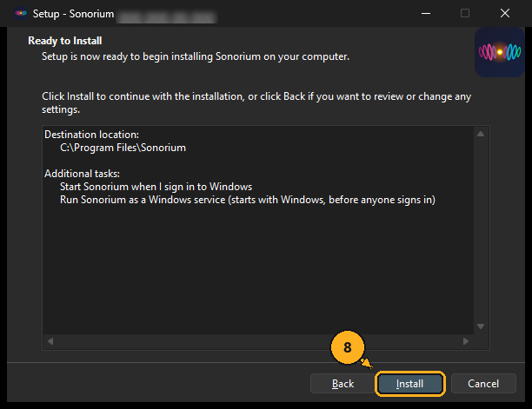
Task: Click 'Setup is now ready to begin' text
Action: [x=196, y=56]
